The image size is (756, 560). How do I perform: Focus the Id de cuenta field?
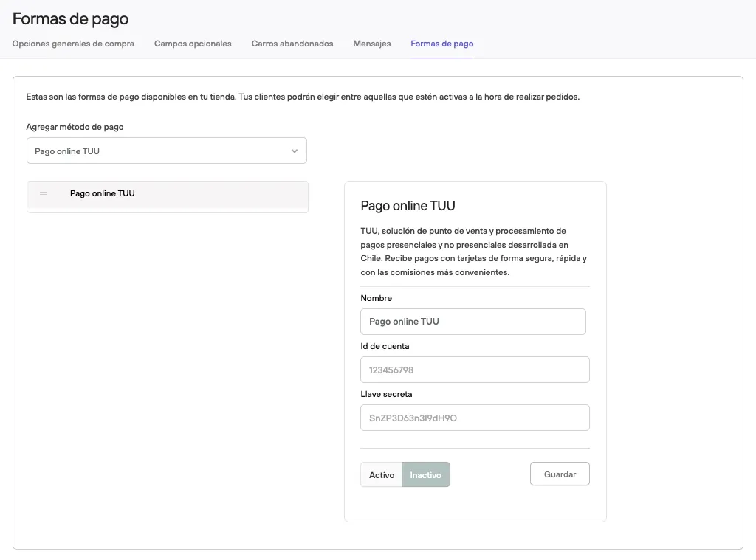(475, 370)
